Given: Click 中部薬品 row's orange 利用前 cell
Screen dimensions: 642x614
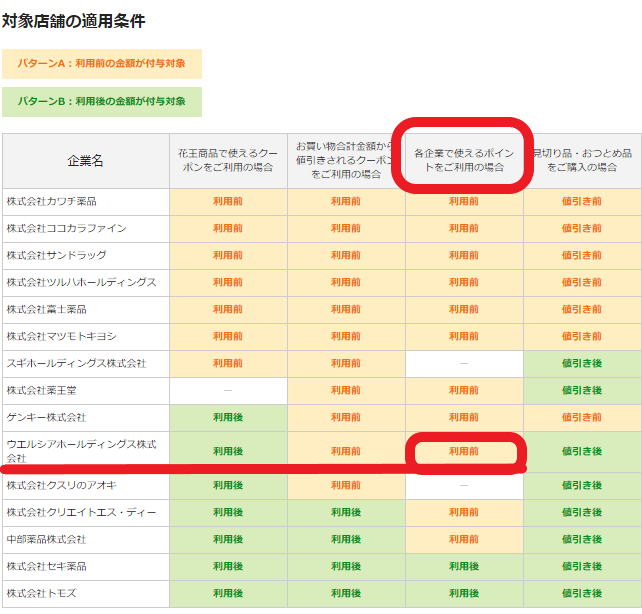Looking at the screenshot, I should [464, 540].
